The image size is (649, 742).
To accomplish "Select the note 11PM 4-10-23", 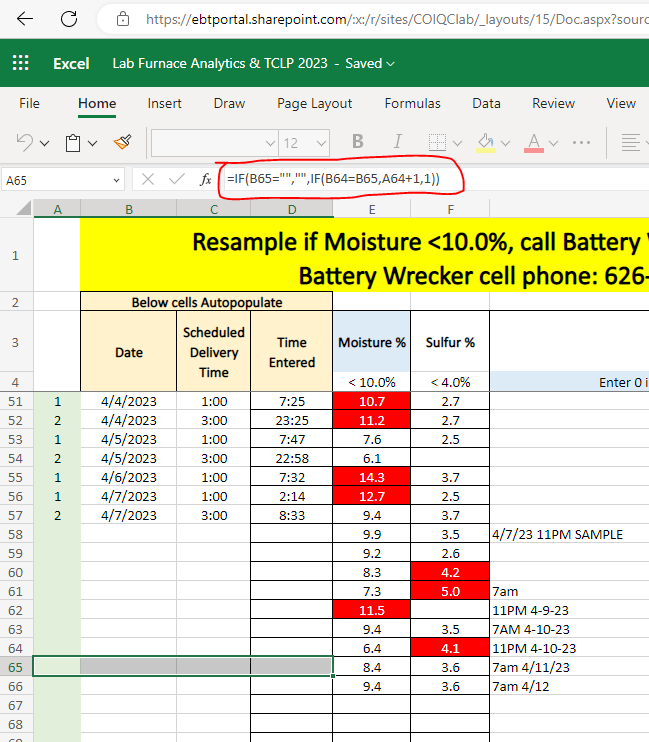I will coord(534,648).
